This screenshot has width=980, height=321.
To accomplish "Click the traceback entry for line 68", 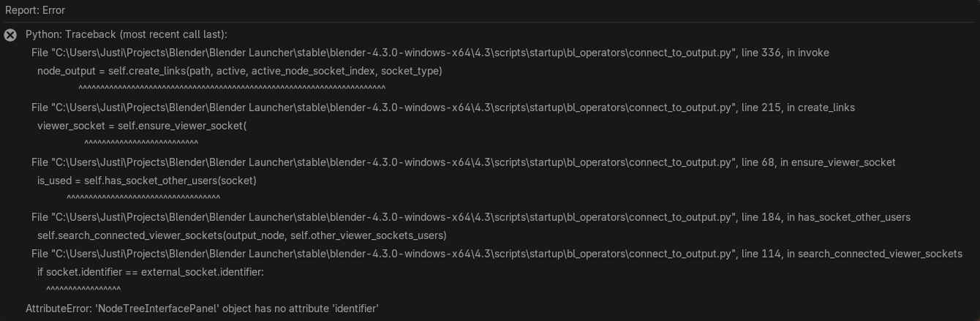I will 463,162.
